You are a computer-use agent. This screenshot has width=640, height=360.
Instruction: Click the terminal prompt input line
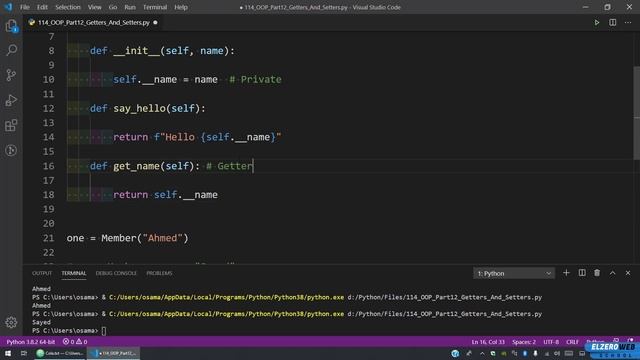coord(69,331)
